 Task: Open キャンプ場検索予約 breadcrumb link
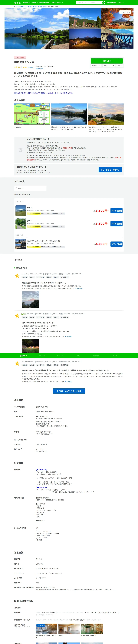click(20, 7)
